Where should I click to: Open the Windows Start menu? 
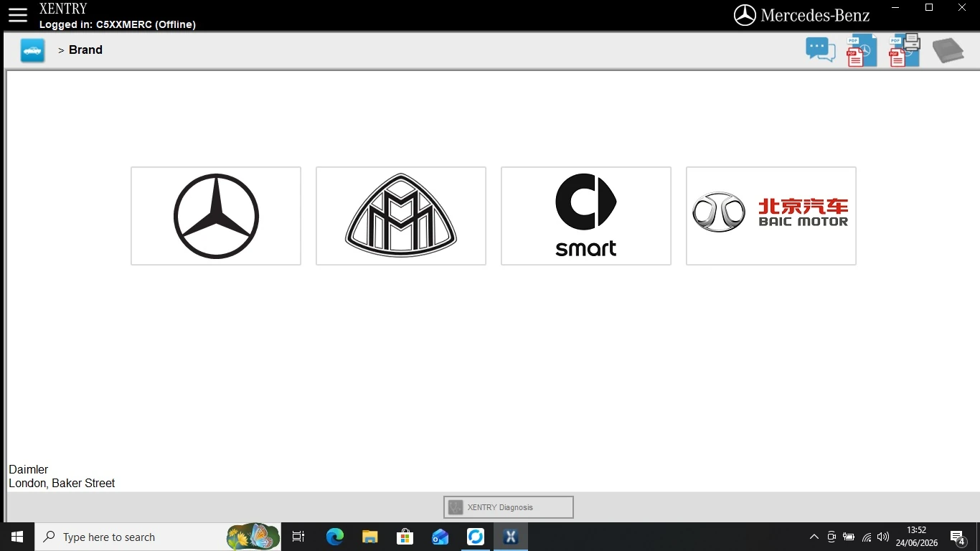[17, 537]
